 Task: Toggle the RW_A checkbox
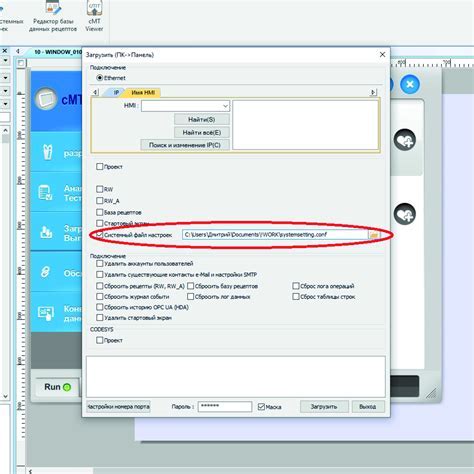(99, 201)
